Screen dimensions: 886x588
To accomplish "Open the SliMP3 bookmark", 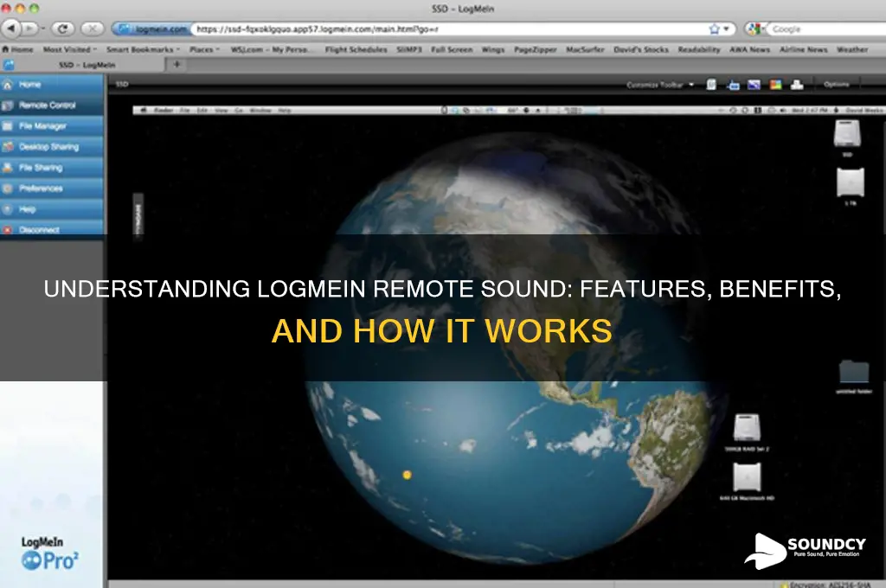I will click(409, 49).
